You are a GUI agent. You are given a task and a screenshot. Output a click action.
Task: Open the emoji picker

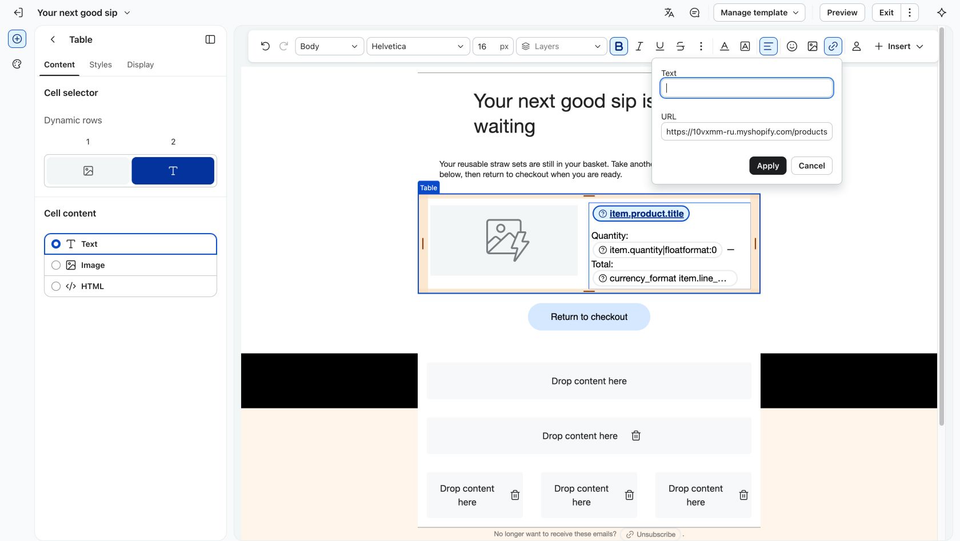tap(792, 46)
